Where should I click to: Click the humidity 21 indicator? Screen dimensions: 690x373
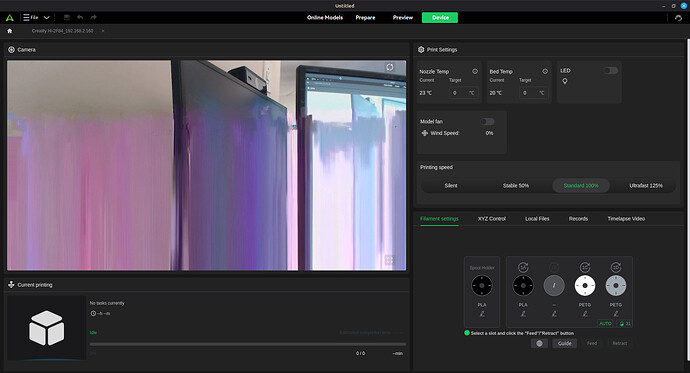coord(625,323)
